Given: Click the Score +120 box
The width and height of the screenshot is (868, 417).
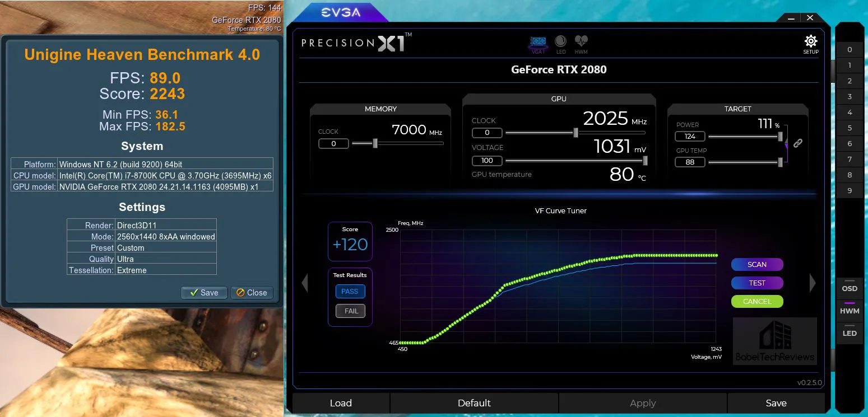Looking at the screenshot, I should pyautogui.click(x=350, y=241).
